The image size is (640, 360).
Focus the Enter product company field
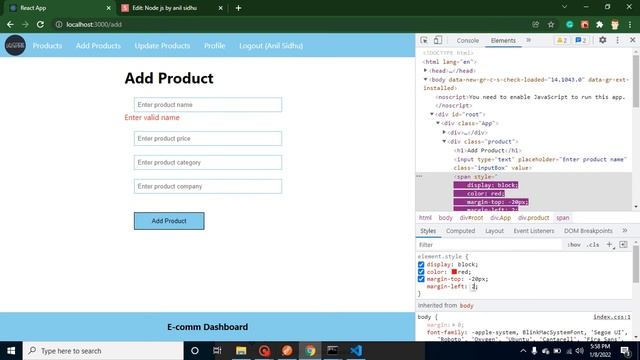click(208, 186)
